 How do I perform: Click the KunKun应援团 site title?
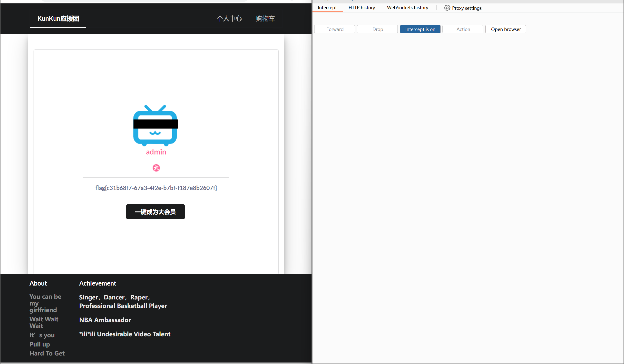[58, 19]
